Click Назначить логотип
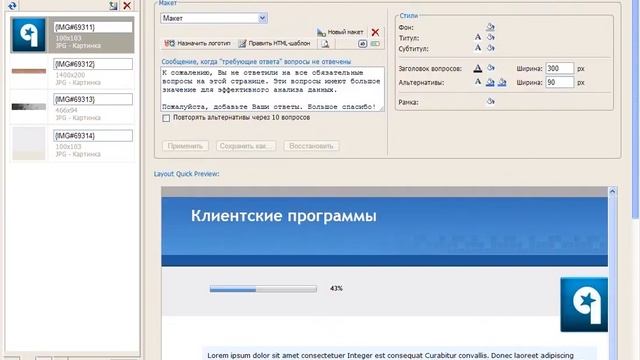Viewport: 640px width, 360px height. pyautogui.click(x=198, y=43)
